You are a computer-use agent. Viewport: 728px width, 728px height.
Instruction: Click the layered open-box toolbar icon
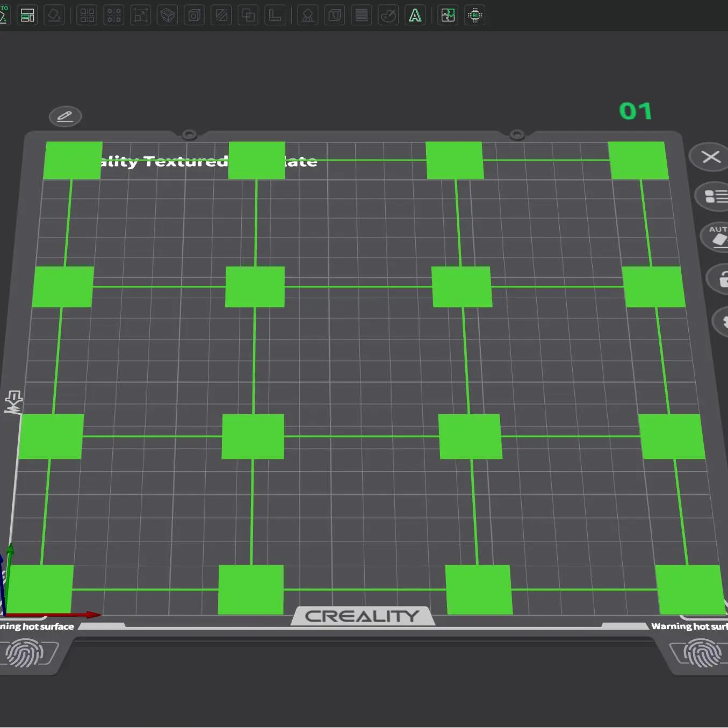tap(168, 15)
